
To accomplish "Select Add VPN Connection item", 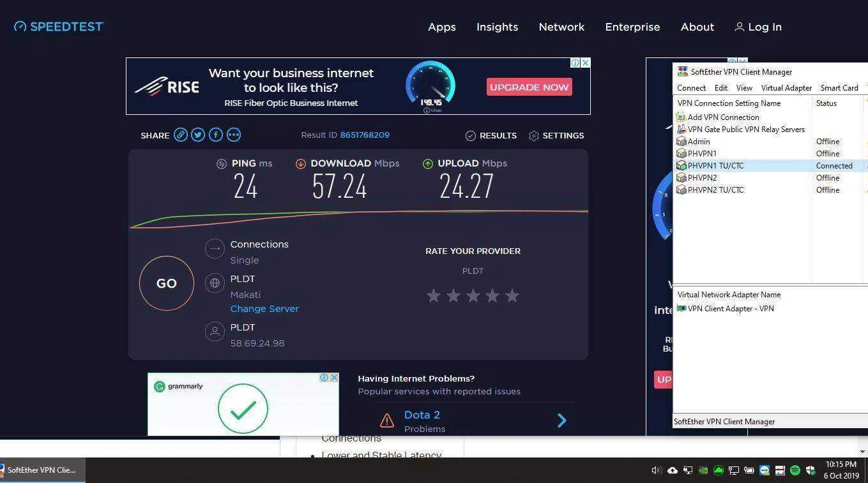I will click(718, 117).
